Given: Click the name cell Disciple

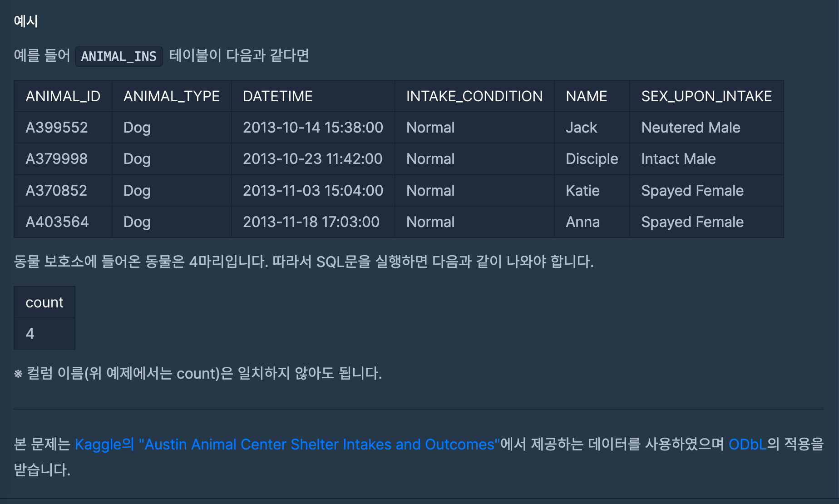Looking at the screenshot, I should click(x=592, y=159).
